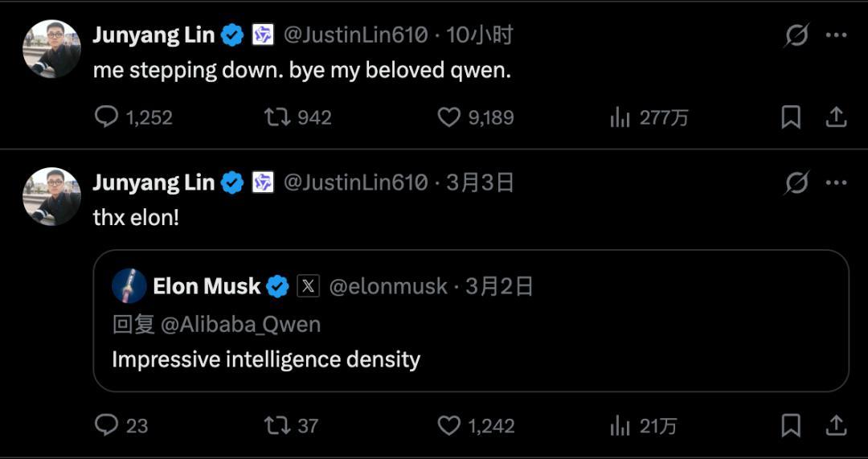
Task: Open Grok icon on the second post
Action: (796, 182)
